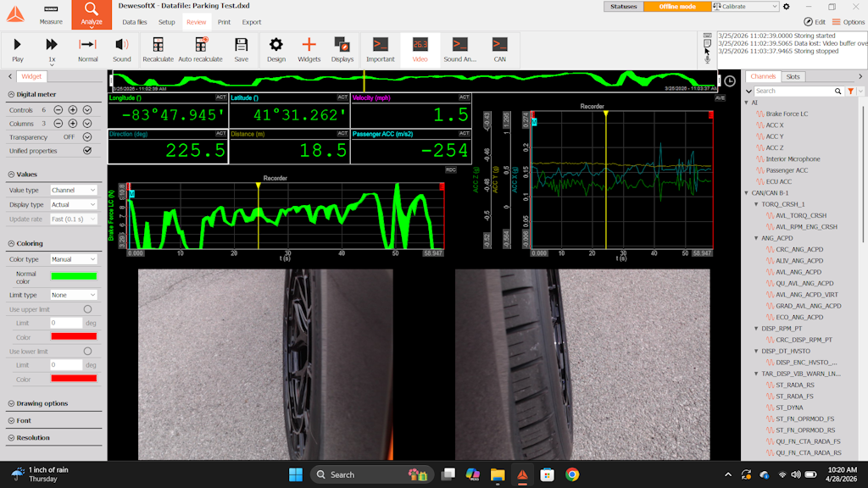Click the channel filter funnel icon
868x488 pixels.
click(x=850, y=91)
